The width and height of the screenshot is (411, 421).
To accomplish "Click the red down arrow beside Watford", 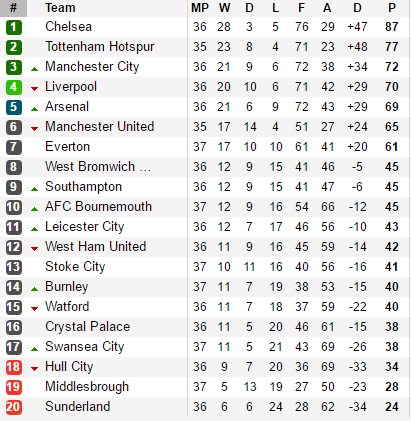I will pyautogui.click(x=34, y=309).
